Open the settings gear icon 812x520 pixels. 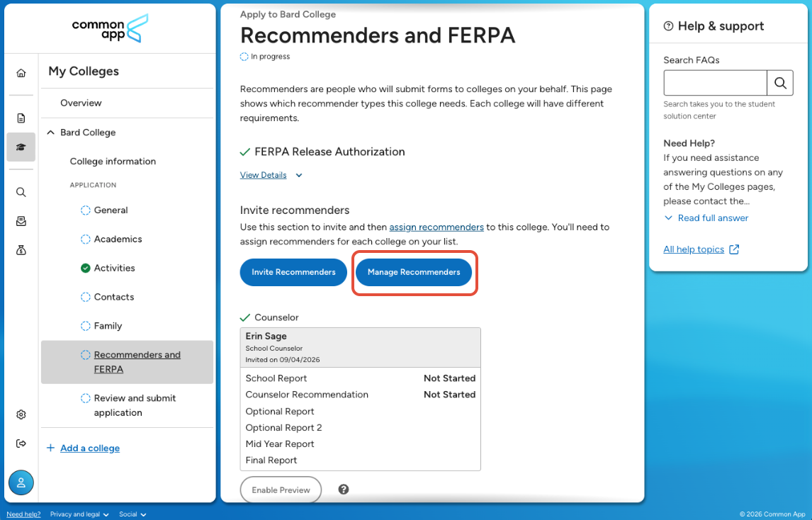point(21,414)
